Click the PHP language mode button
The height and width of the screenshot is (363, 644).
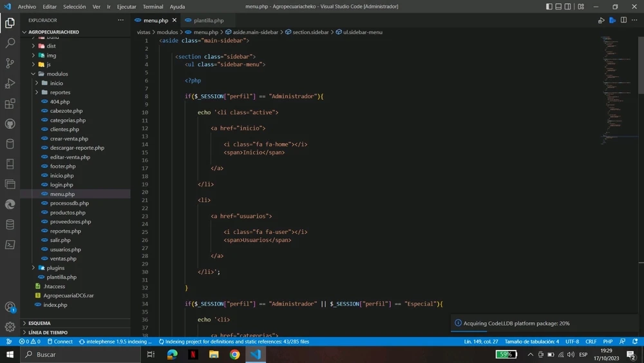click(607, 342)
